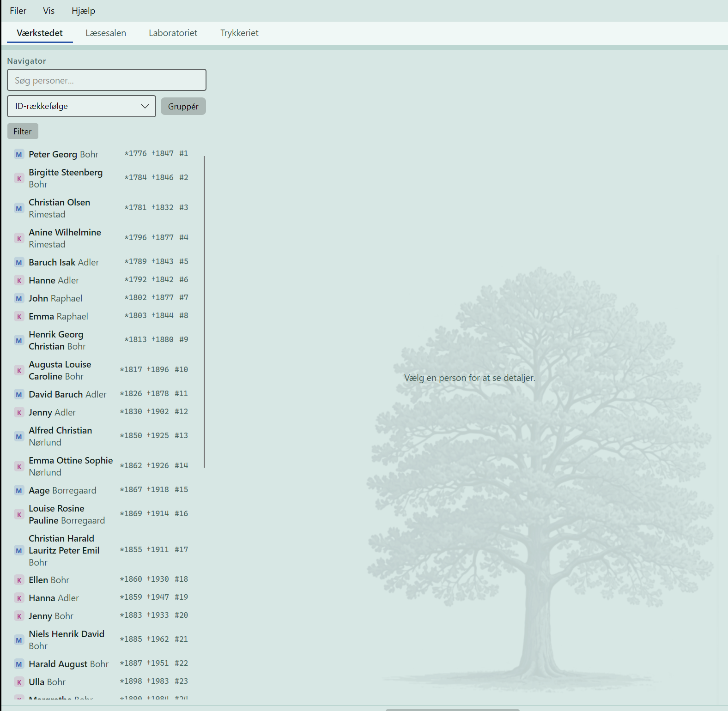Select Anine Wilhelmine Rimestad in the list
Image resolution: width=728 pixels, height=711 pixels.
(102, 238)
